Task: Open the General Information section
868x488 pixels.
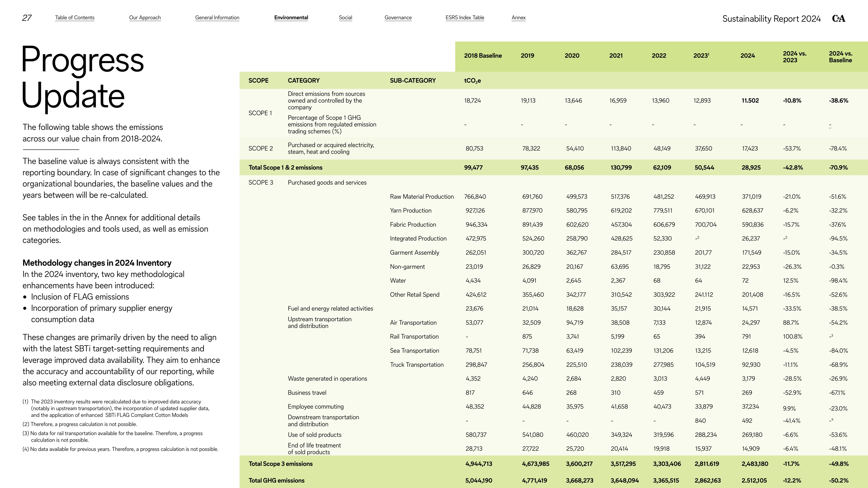Action: (x=217, y=18)
